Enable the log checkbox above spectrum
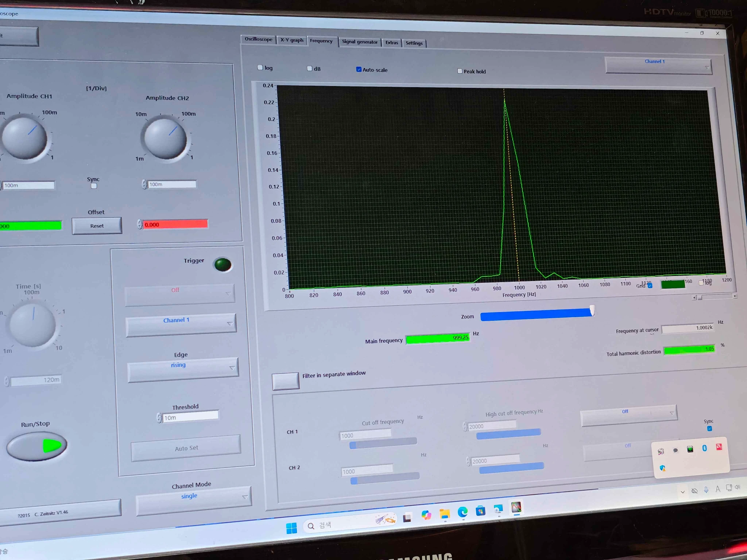747x560 pixels. point(260,67)
